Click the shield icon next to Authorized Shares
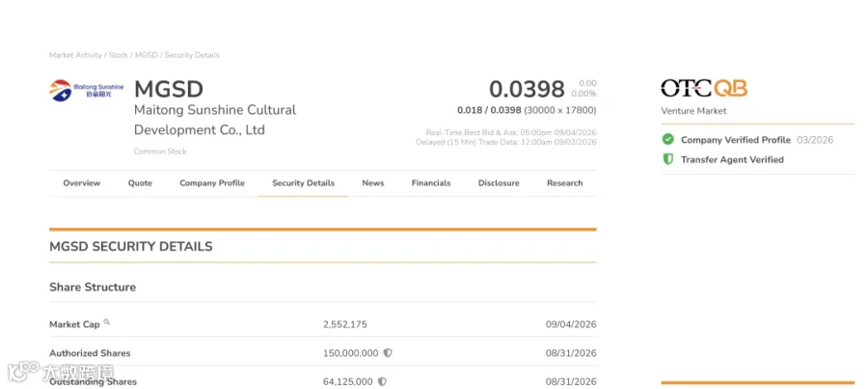Screen dimensions: 868x389 [x=388, y=353]
